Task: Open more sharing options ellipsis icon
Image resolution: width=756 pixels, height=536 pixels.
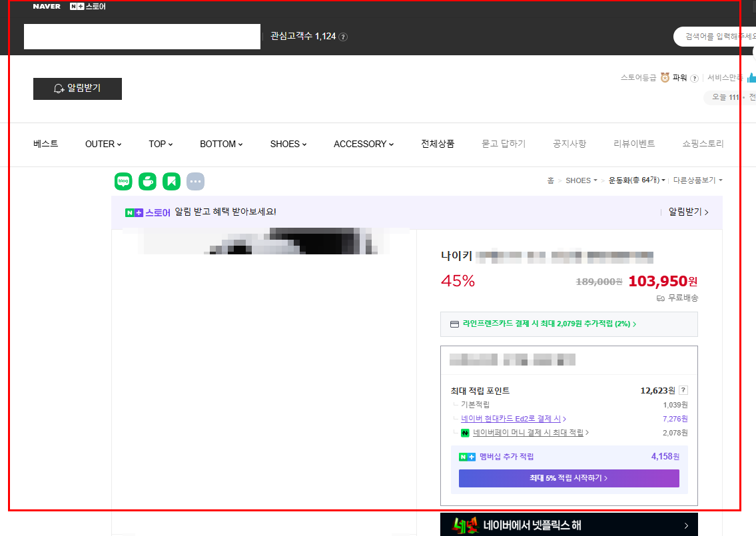Action: [x=195, y=181]
